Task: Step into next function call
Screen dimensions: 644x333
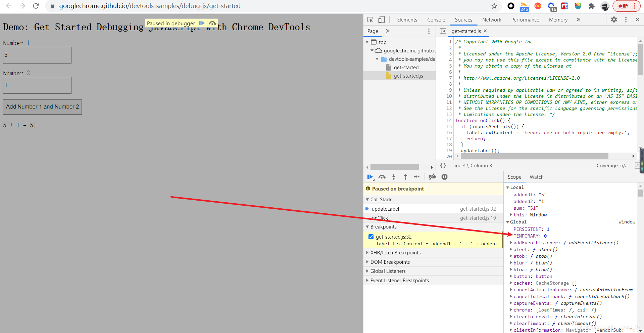Action: pyautogui.click(x=394, y=177)
